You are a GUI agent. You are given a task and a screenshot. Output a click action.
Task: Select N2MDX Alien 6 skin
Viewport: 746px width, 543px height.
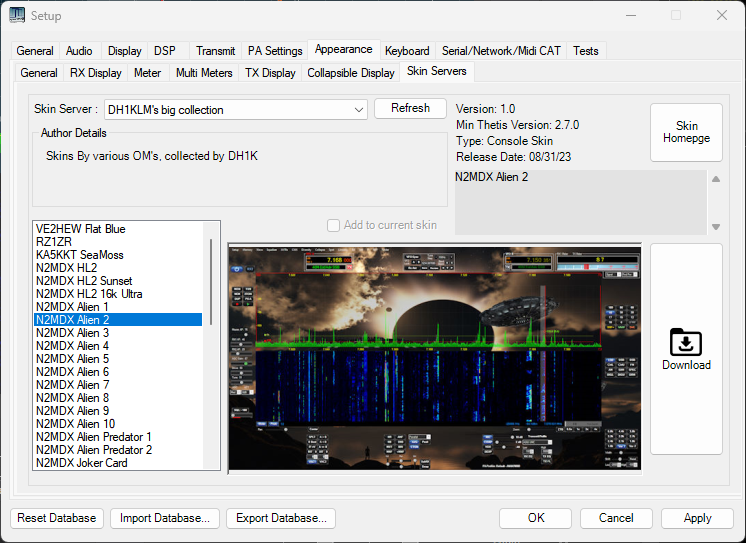118,372
